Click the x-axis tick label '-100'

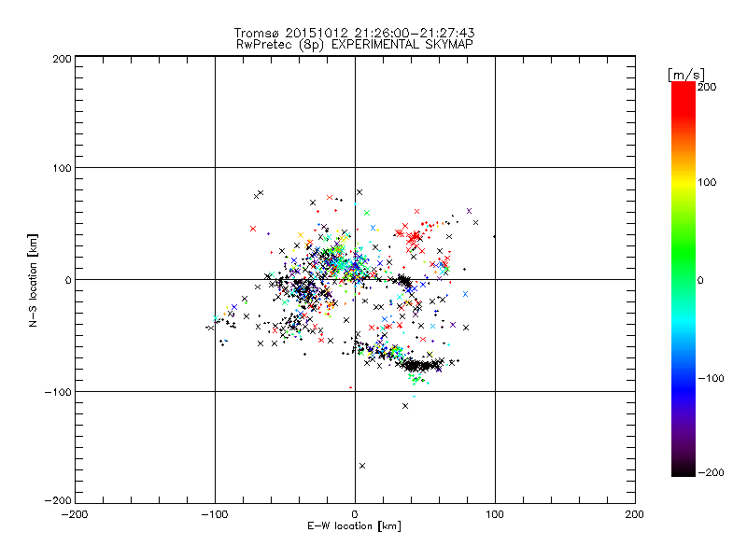[x=215, y=514]
